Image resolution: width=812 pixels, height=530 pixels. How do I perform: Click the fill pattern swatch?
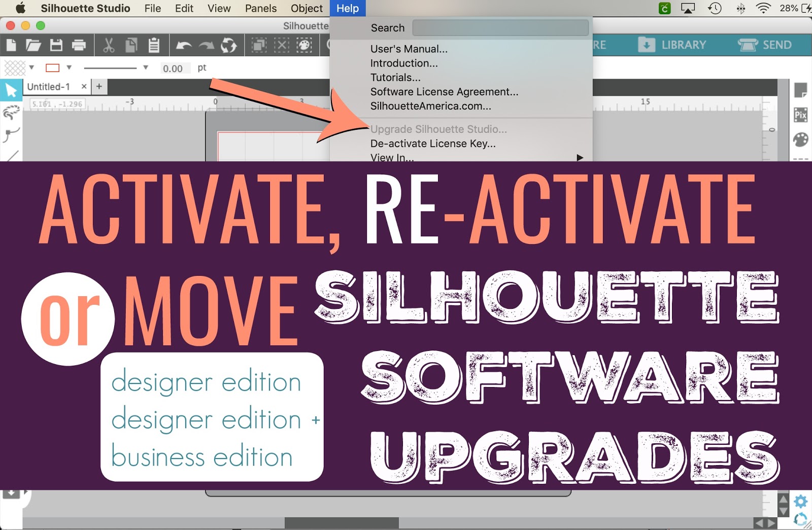tap(15, 67)
